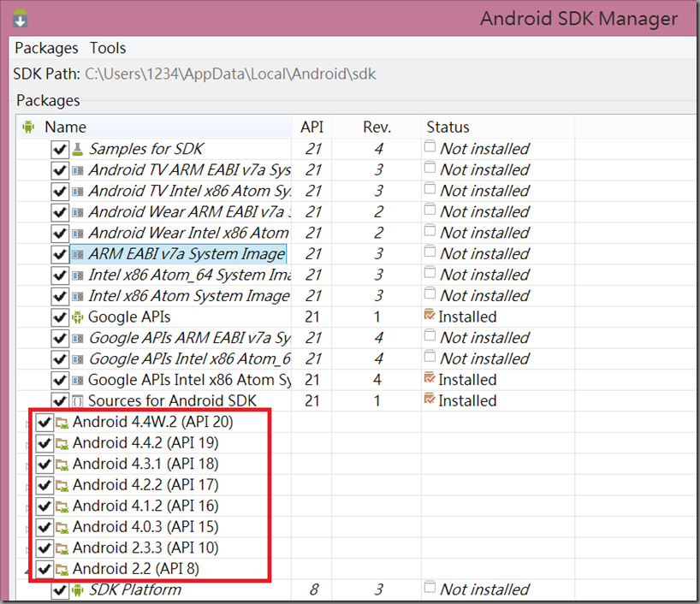Sort by the Rev. column header

click(x=377, y=127)
